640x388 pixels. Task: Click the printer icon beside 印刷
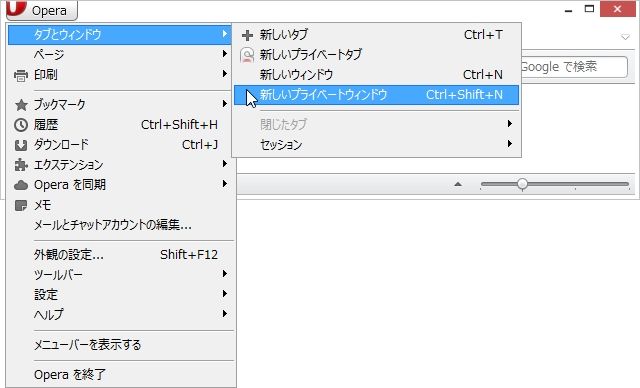tap(20, 75)
